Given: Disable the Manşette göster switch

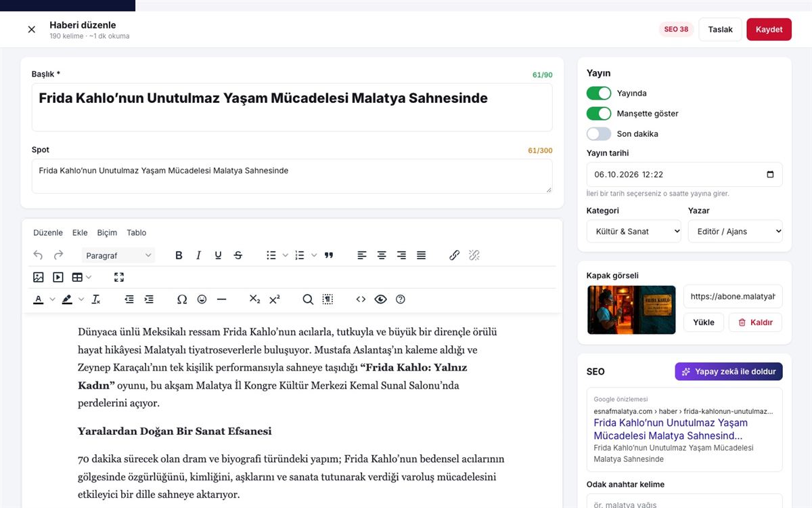Looking at the screenshot, I should coord(599,114).
